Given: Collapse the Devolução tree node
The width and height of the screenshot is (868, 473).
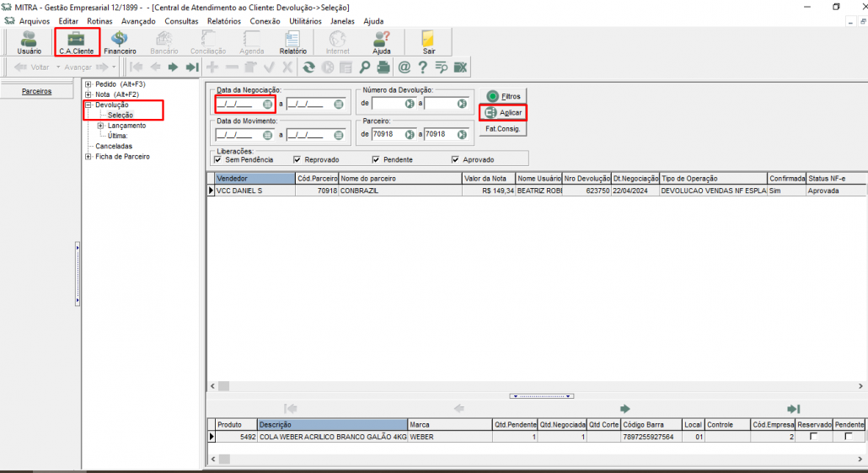Looking at the screenshot, I should (88, 105).
